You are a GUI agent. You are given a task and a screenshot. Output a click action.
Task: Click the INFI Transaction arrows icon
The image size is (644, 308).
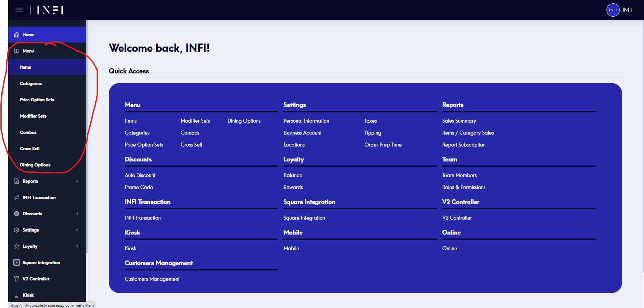point(17,197)
